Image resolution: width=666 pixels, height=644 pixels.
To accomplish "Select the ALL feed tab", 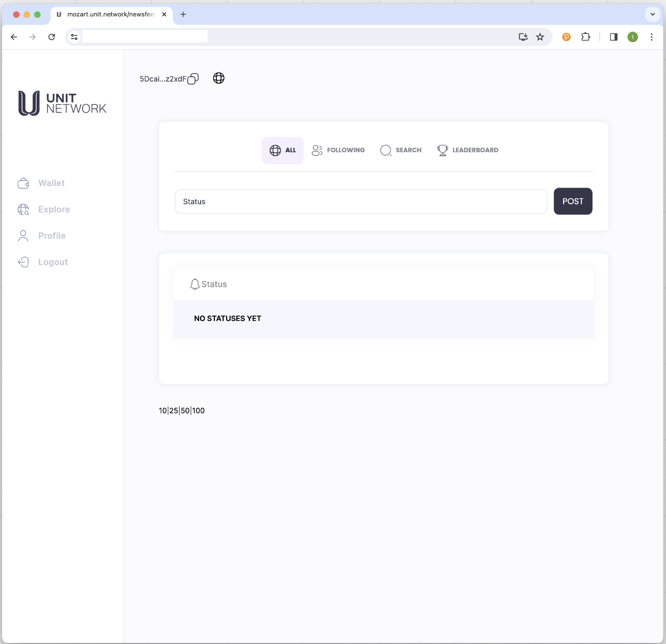I will click(282, 150).
